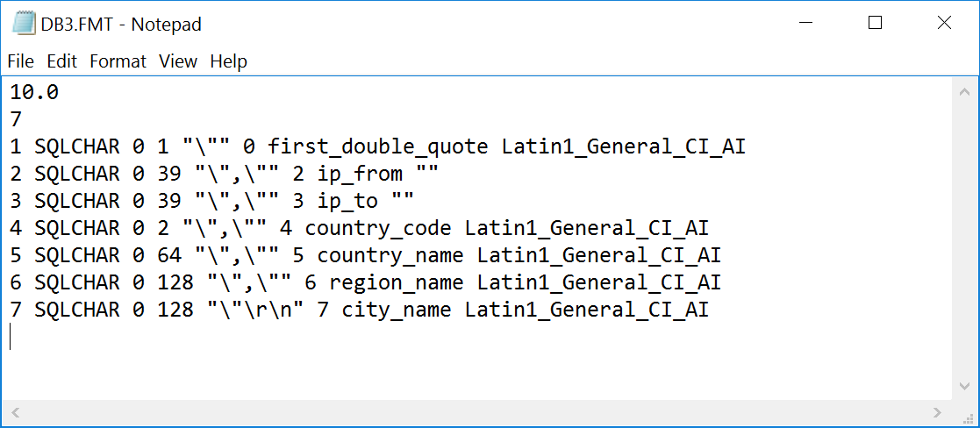The width and height of the screenshot is (980, 428).
Task: Click the horizontal scrollbar left arrow
Action: (14, 411)
